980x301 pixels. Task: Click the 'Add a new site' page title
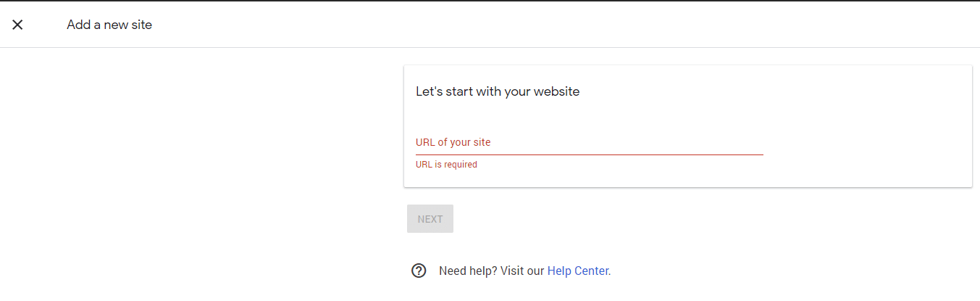(109, 25)
